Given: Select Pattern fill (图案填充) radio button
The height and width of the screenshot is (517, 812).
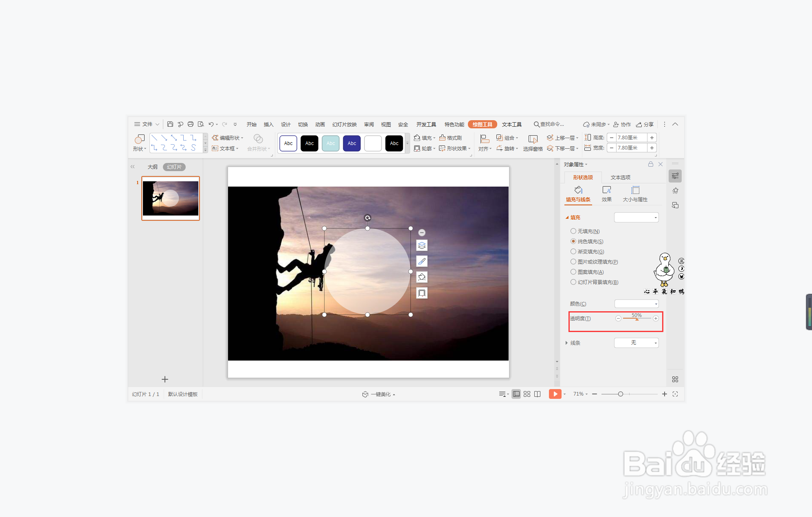Looking at the screenshot, I should pyautogui.click(x=573, y=272).
